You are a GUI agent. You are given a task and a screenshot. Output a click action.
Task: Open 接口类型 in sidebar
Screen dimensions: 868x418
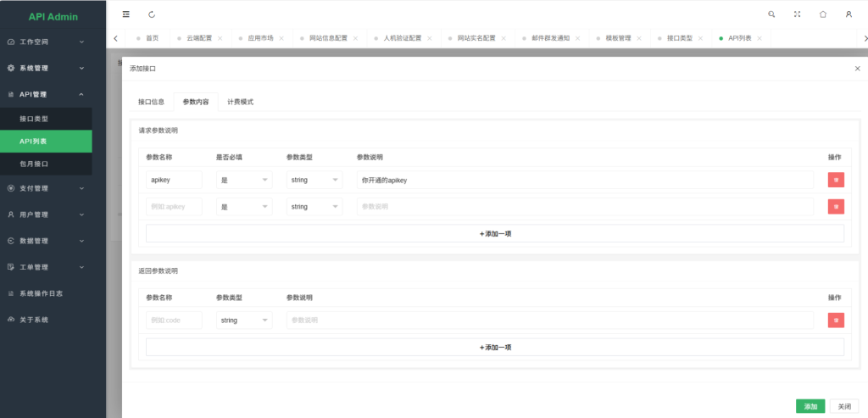pos(46,119)
